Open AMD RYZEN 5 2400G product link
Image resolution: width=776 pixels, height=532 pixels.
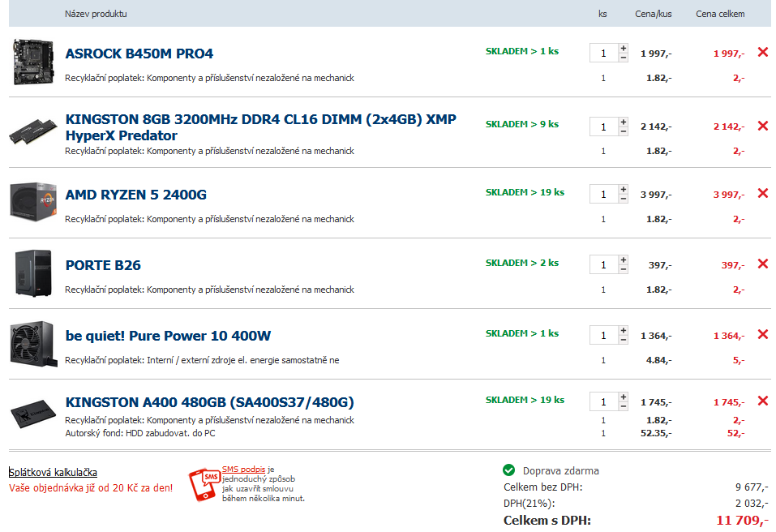135,195
